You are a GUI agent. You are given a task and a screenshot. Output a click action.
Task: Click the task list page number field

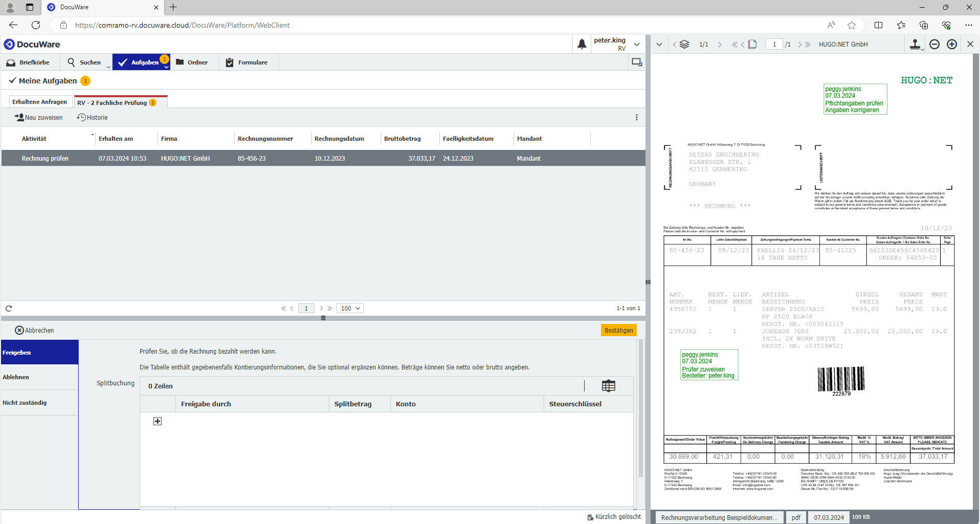coord(306,309)
